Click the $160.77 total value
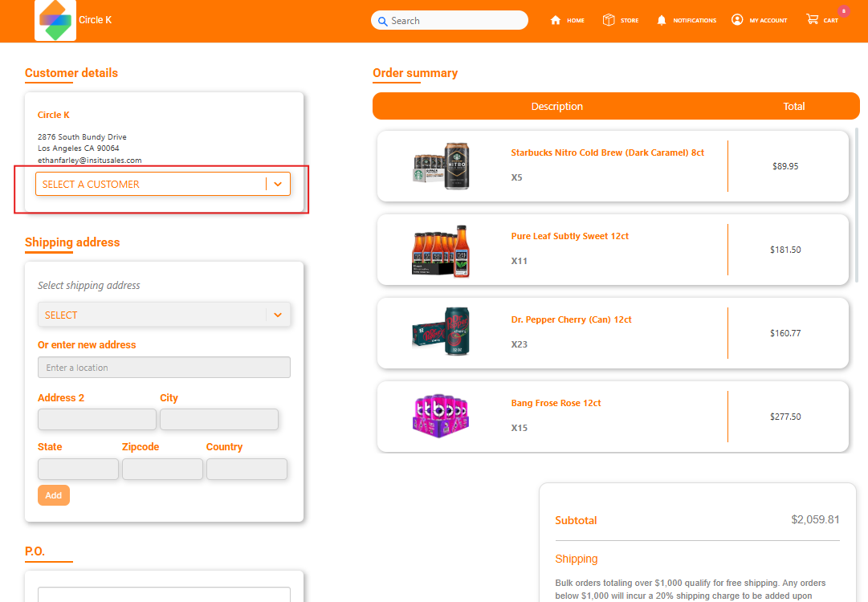Screen dimensions: 868x602 [785, 333]
